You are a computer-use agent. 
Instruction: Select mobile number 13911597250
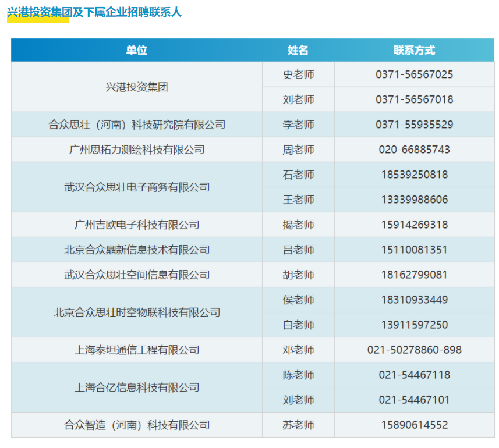pos(415,325)
